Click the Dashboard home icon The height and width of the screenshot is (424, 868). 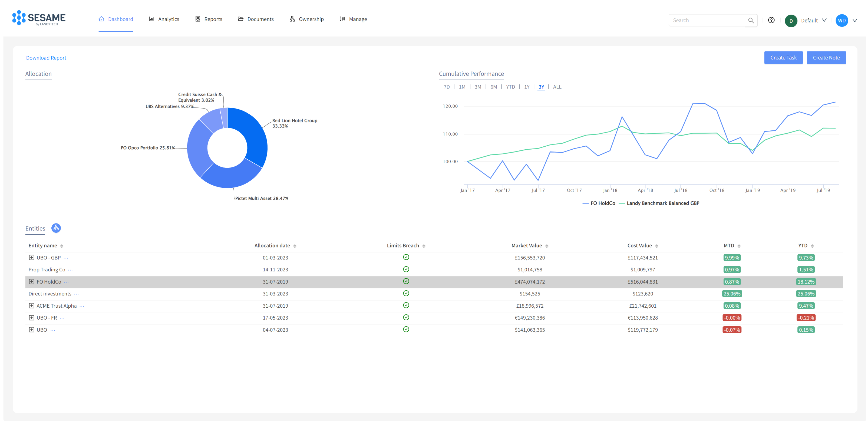click(x=101, y=19)
